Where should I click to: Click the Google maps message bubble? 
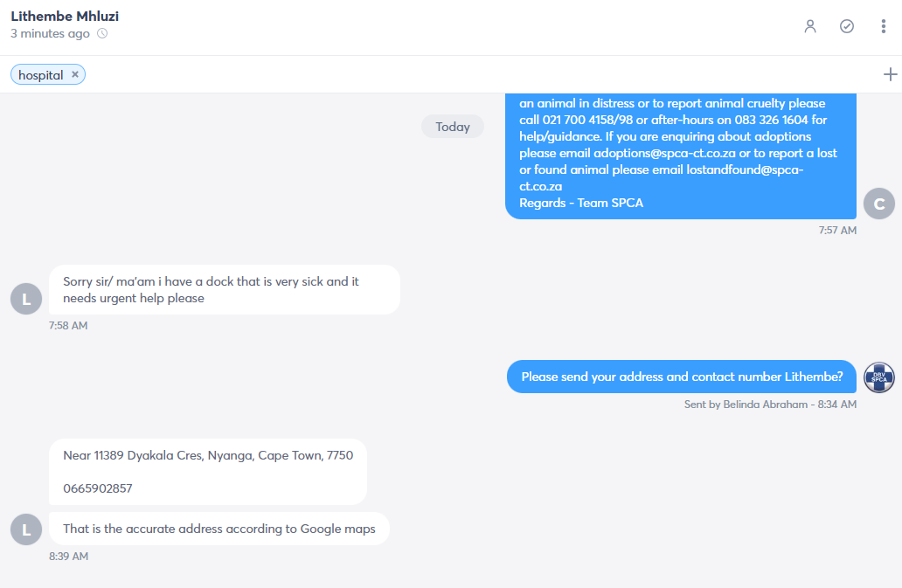click(219, 529)
